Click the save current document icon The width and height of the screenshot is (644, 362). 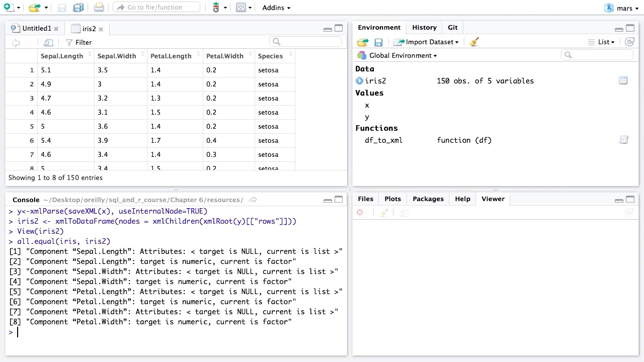coord(62,8)
